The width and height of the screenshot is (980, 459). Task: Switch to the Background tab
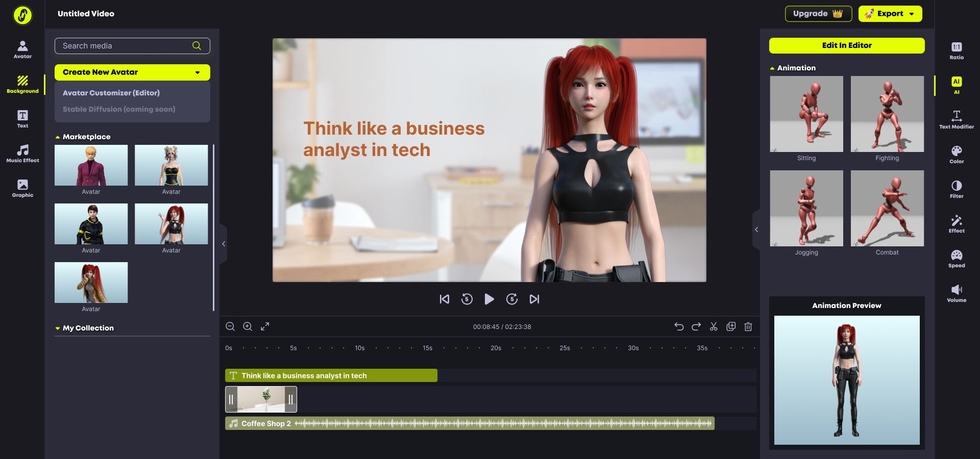coord(22,84)
